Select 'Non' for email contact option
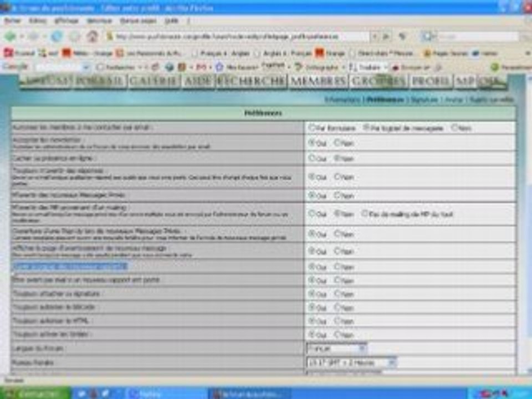 pyautogui.click(x=454, y=127)
